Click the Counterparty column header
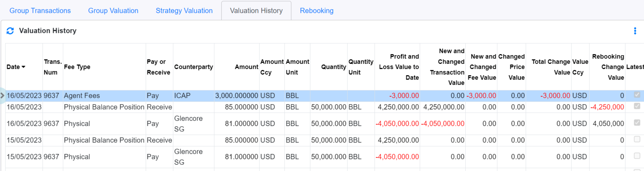644x171 pixels. [193, 67]
